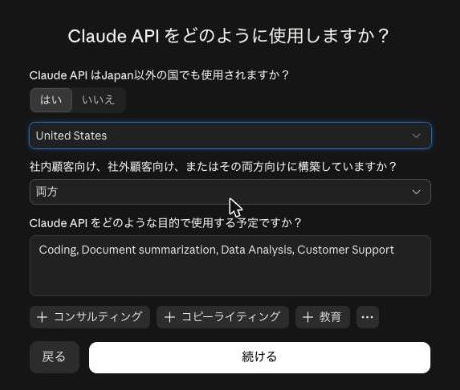Select the いいえ toggle option
The width and height of the screenshot is (460, 390).
(98, 100)
